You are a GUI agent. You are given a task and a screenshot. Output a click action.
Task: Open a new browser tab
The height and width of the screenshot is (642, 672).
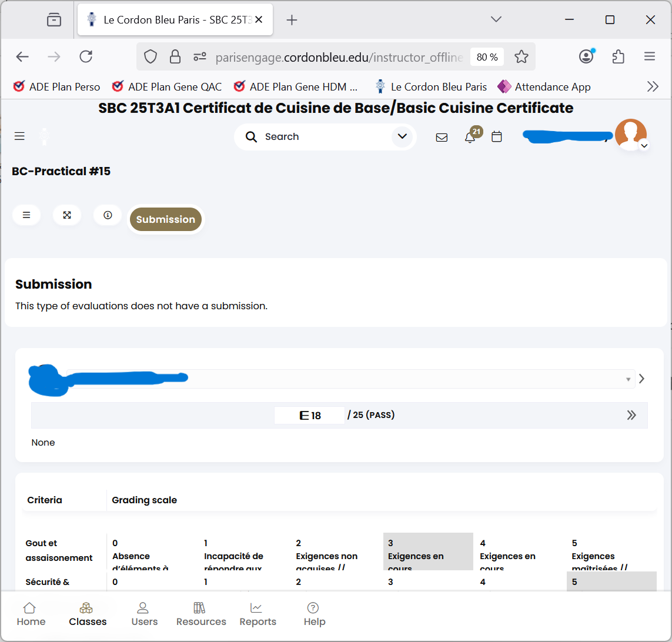pos(292,20)
